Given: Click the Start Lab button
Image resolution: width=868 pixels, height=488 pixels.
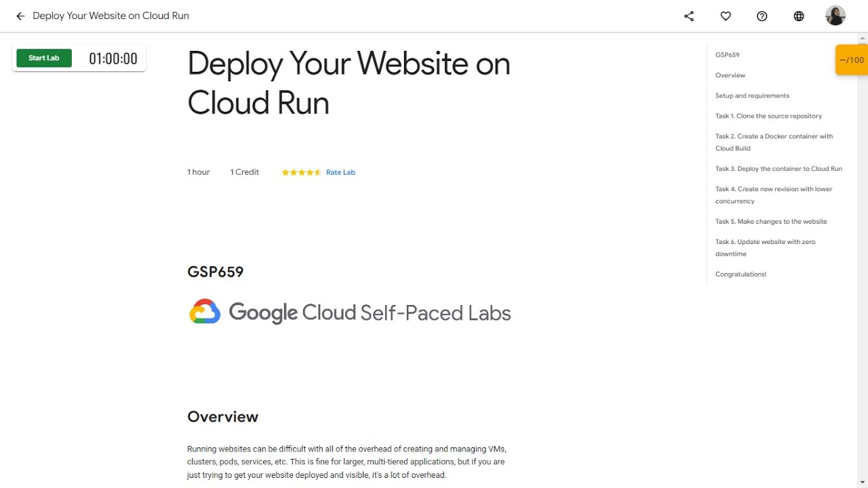Looking at the screenshot, I should click(44, 58).
